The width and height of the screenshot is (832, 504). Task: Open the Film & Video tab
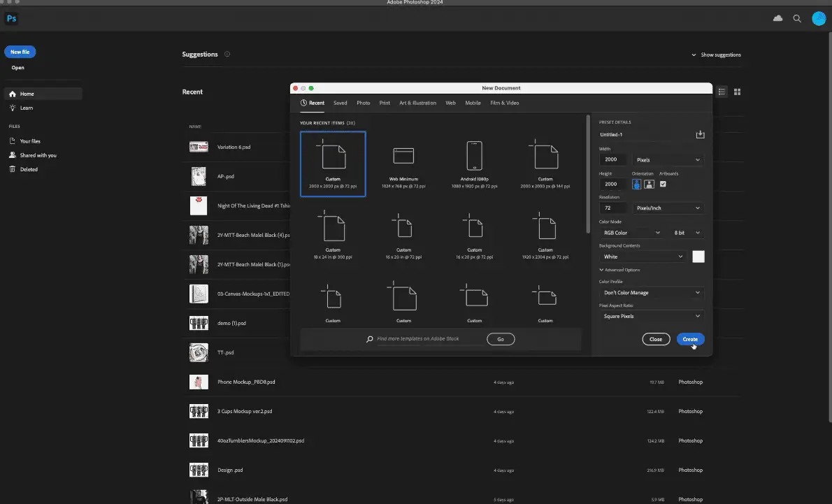point(504,103)
